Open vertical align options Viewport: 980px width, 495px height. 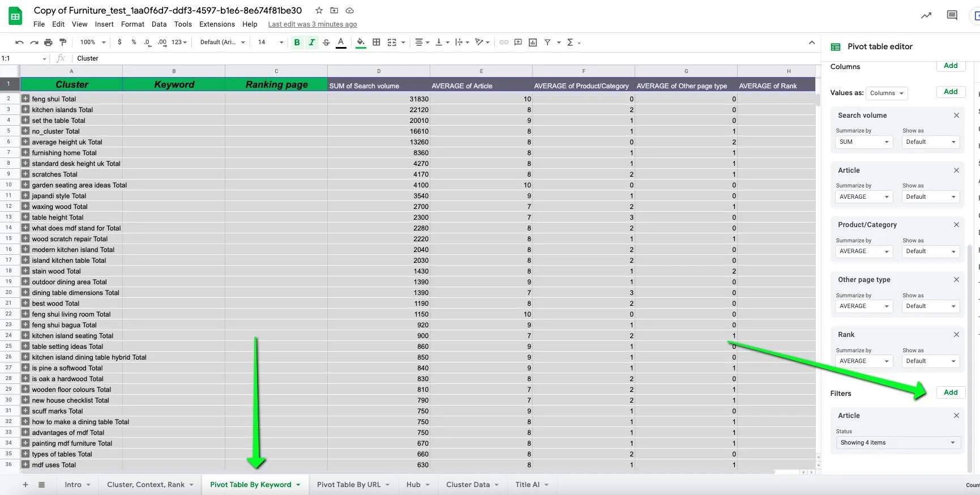coord(442,42)
